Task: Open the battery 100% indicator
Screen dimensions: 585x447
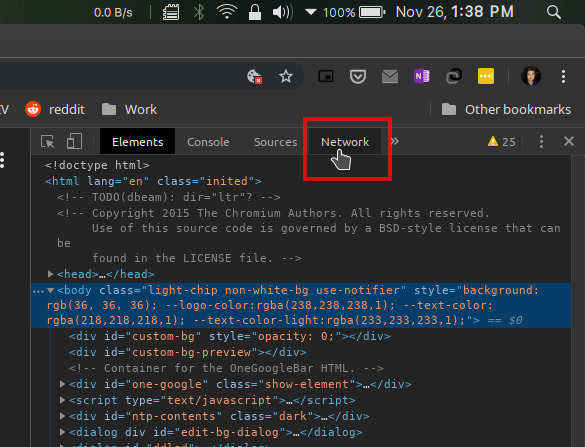Action: [x=354, y=12]
